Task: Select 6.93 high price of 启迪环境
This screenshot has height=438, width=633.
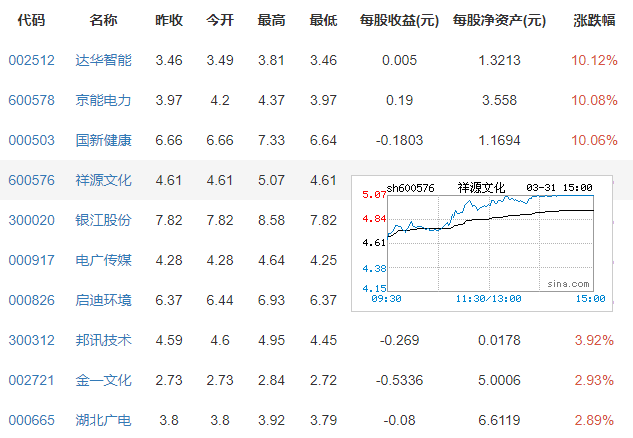Action: tap(272, 300)
